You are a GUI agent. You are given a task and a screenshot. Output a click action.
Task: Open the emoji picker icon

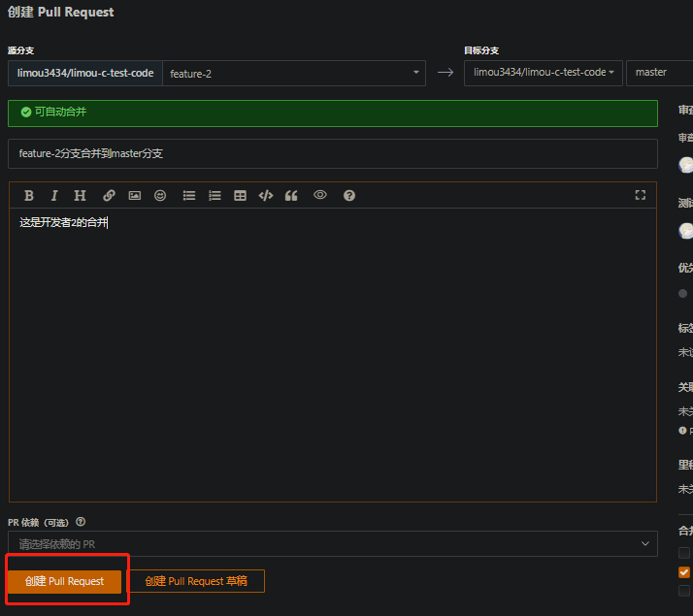pyautogui.click(x=160, y=195)
